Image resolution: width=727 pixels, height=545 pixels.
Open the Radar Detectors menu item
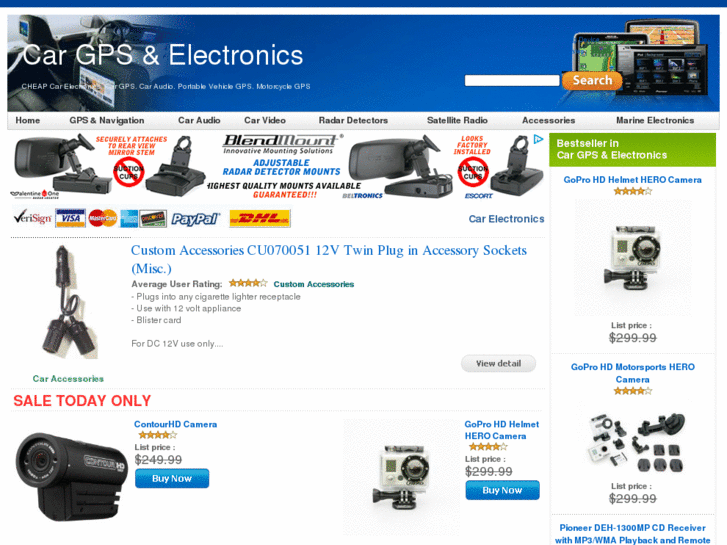coord(353,121)
